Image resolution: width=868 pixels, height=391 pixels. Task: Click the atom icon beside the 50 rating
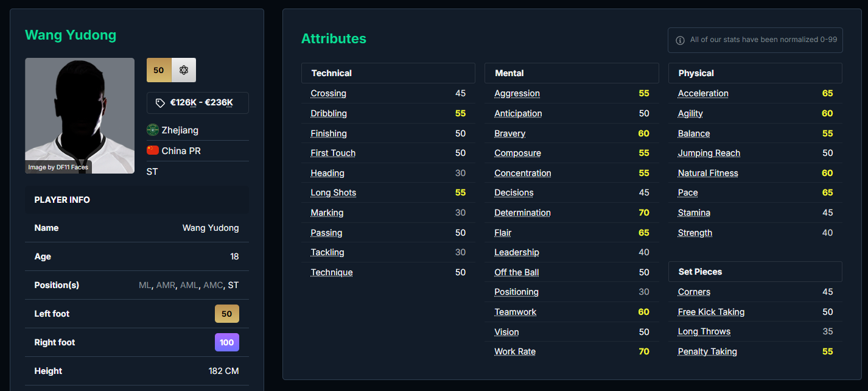(x=184, y=70)
